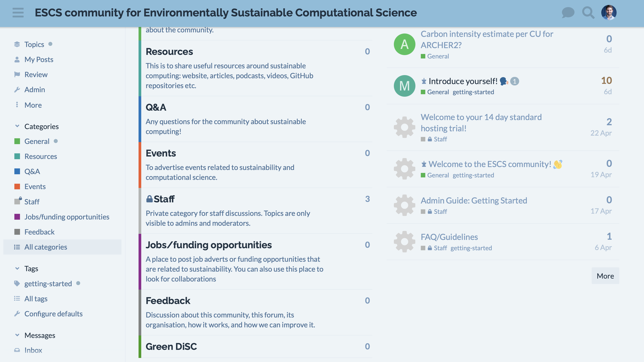Open the hamburger sidebar menu
The image size is (644, 362).
(x=18, y=13)
